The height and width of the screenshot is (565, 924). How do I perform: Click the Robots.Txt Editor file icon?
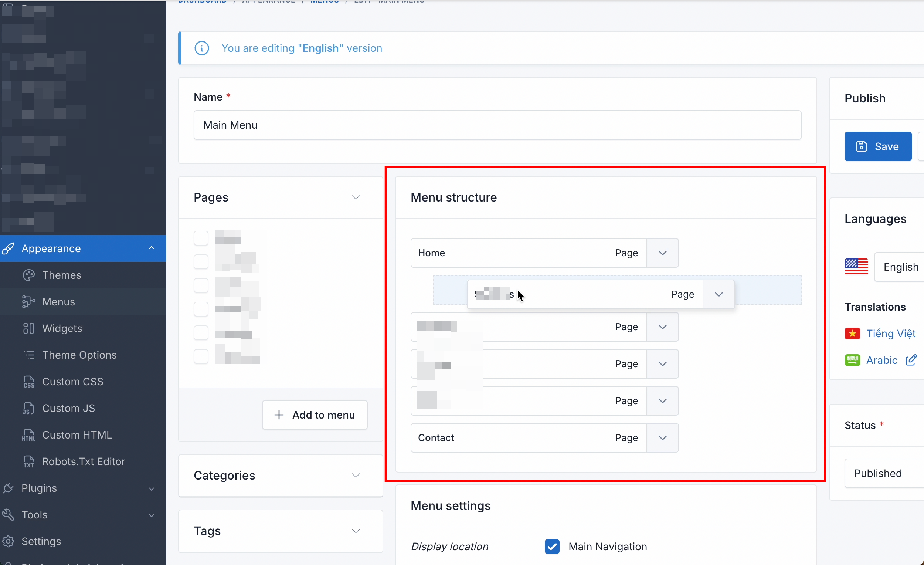pyautogui.click(x=29, y=461)
